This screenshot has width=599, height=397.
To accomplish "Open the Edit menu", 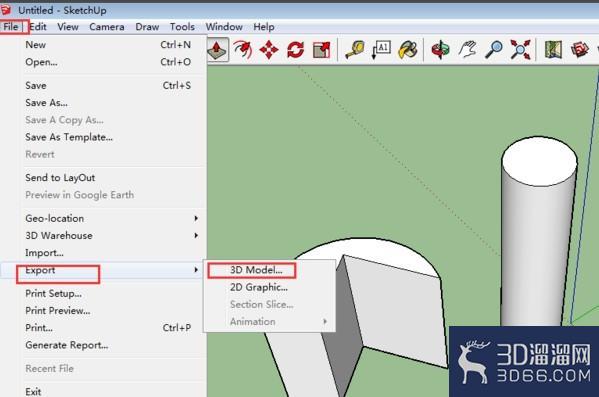I will (x=38, y=27).
